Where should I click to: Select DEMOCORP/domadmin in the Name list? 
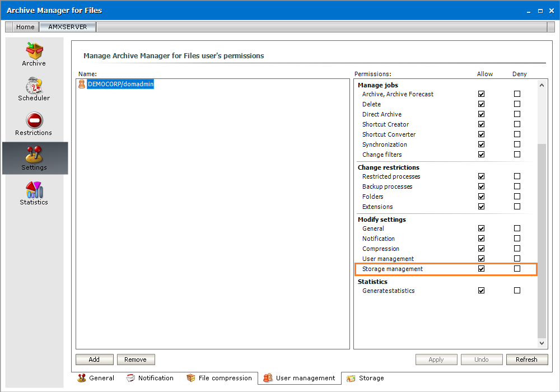click(121, 84)
